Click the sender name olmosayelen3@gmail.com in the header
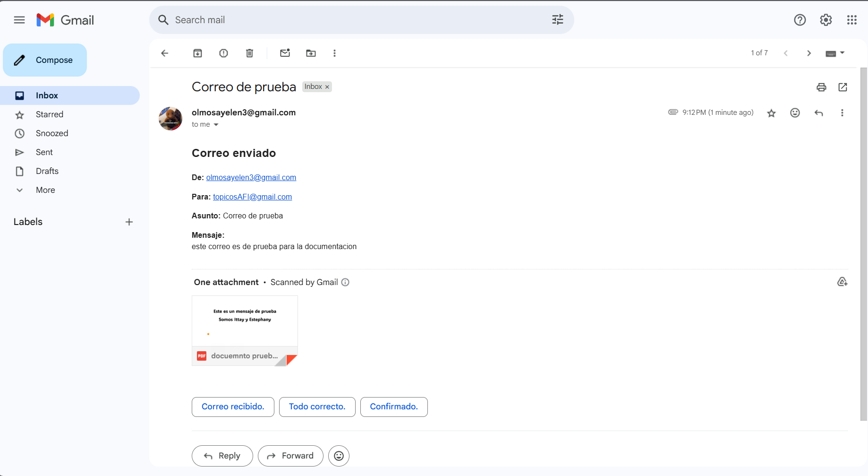 tap(244, 113)
